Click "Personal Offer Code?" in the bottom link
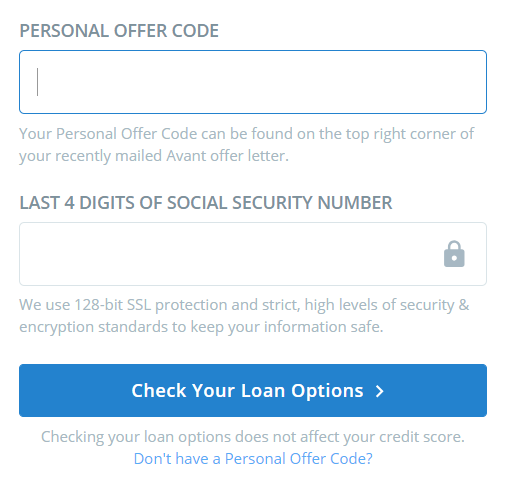The width and height of the screenshot is (512, 493). coord(299,459)
